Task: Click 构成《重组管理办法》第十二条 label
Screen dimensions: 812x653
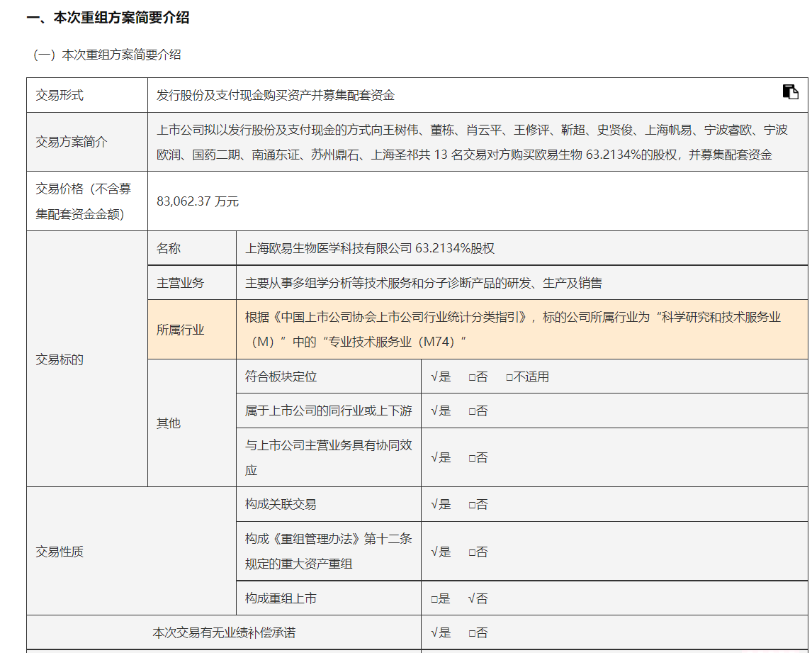Action: (x=328, y=552)
